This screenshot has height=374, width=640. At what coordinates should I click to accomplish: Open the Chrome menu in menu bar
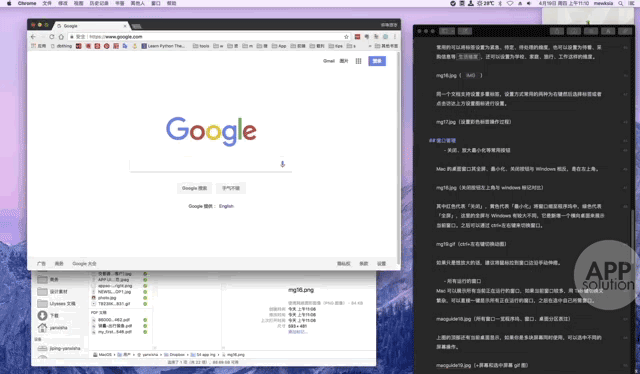coord(27,3)
